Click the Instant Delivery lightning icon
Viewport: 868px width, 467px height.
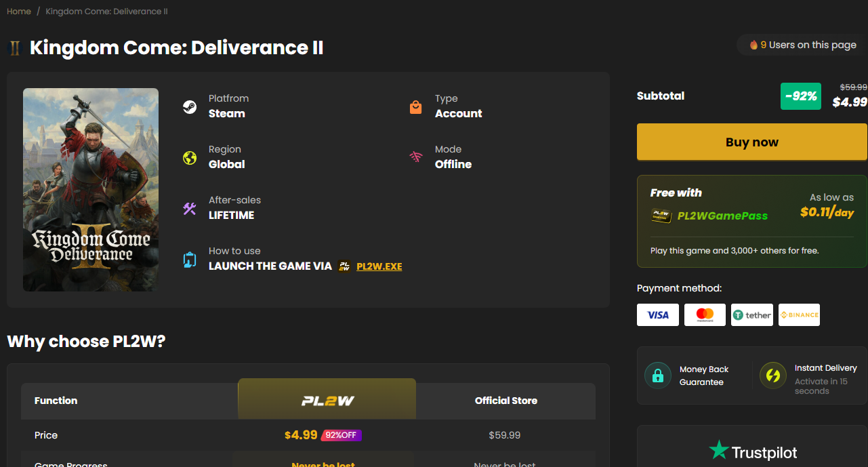[772, 375]
